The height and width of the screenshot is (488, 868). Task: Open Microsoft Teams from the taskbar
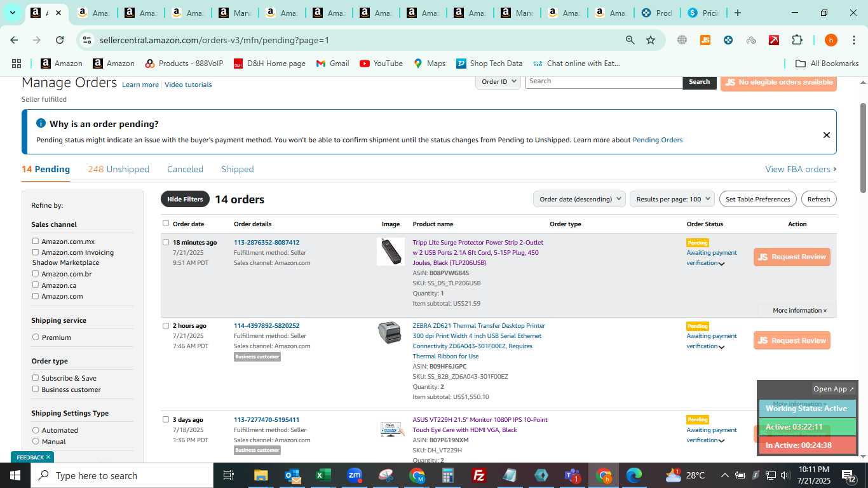tap(572, 475)
